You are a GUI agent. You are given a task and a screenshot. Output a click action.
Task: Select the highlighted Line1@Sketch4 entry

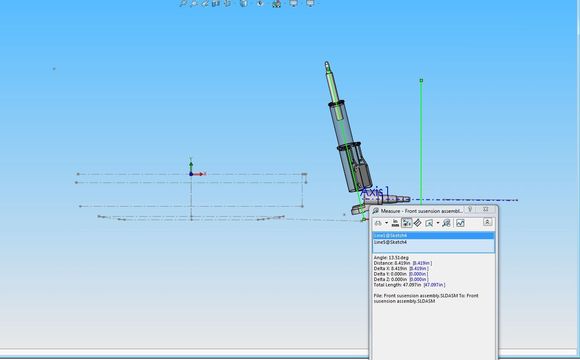pos(433,236)
